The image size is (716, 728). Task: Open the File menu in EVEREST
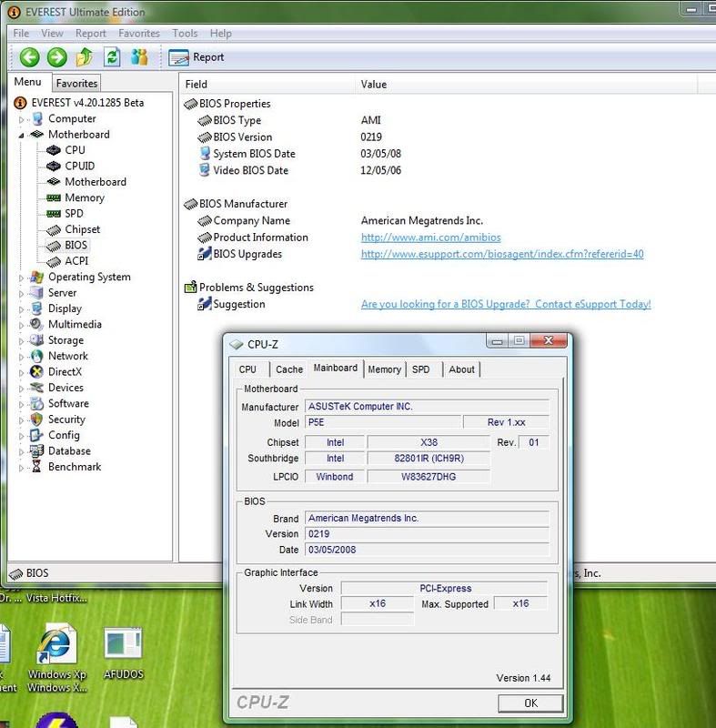point(21,34)
